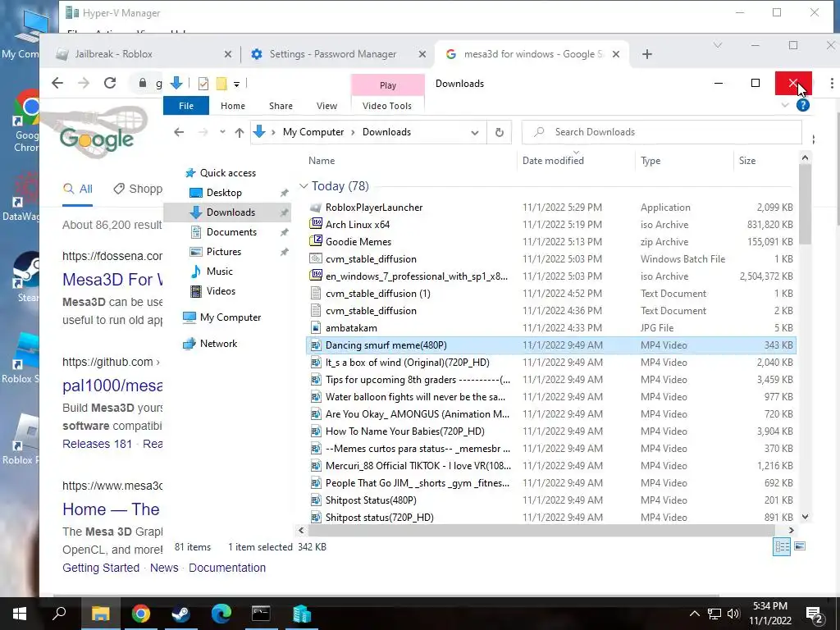
Task: Switch to the Home ribbon tab
Action: pos(232,106)
